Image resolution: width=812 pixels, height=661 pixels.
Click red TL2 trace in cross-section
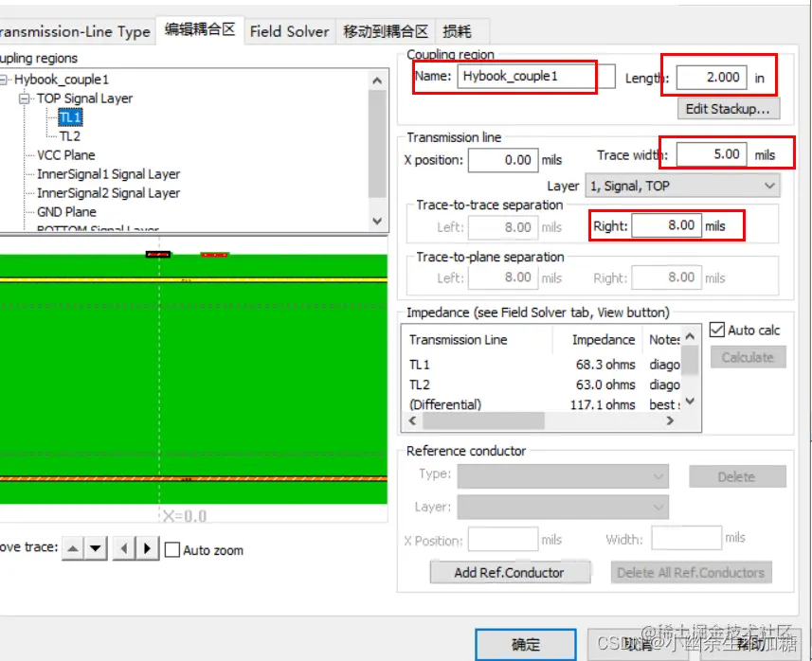(214, 254)
